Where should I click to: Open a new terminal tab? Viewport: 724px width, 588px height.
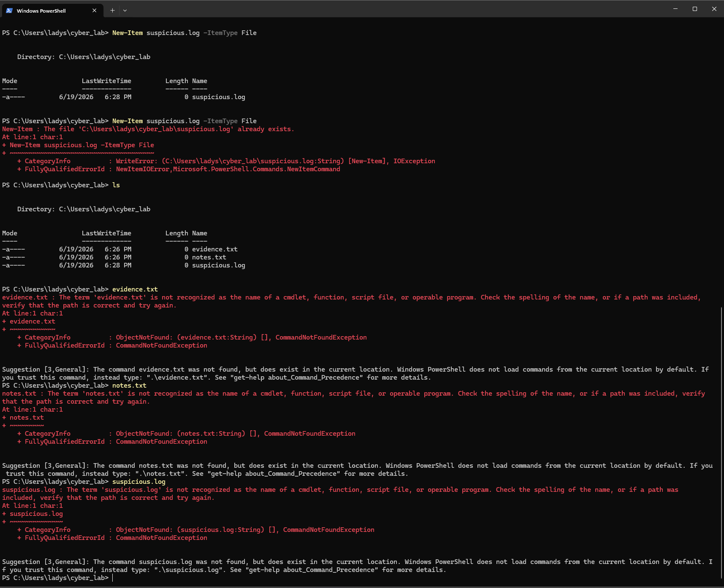112,11
